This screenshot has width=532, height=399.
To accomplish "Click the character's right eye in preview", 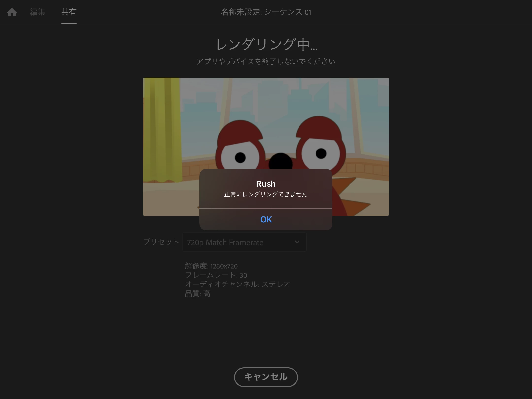I will pyautogui.click(x=321, y=153).
